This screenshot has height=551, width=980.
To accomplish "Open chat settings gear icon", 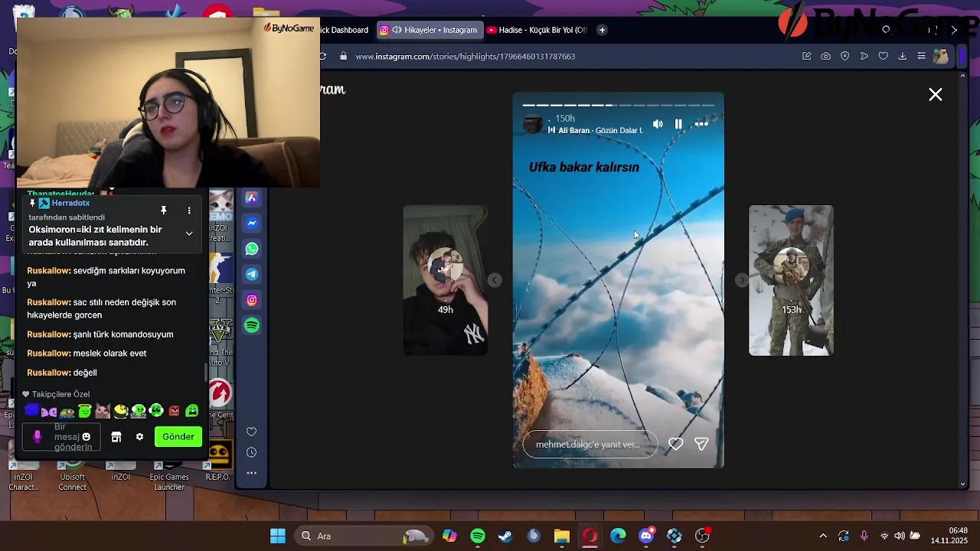I will click(x=139, y=437).
